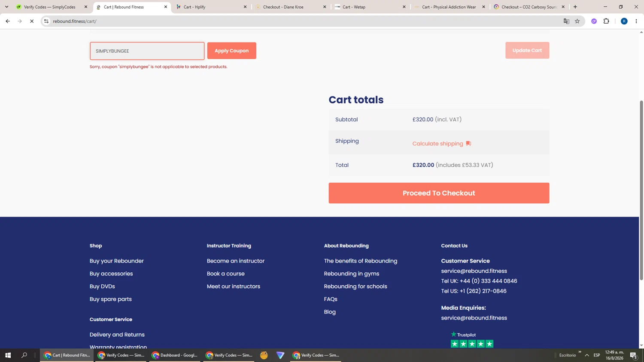Viewport: 644px width, 362px height.
Task: Open the Trustpilot rating widget
Action: pos(472,339)
